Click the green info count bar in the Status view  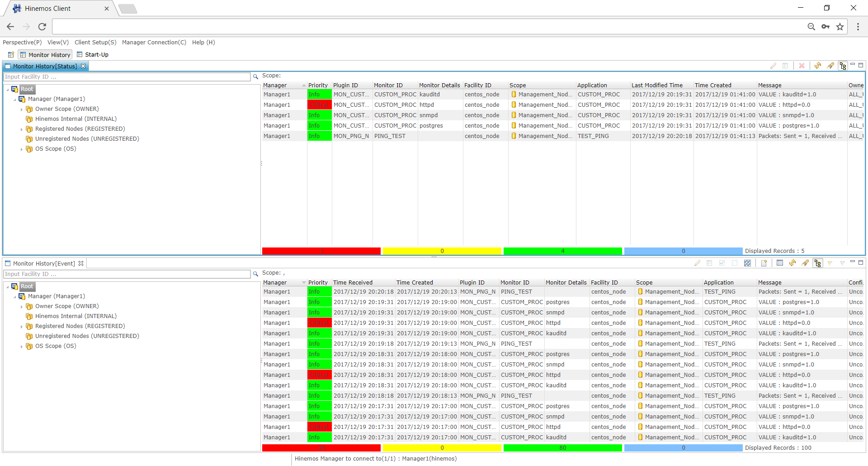click(x=563, y=251)
